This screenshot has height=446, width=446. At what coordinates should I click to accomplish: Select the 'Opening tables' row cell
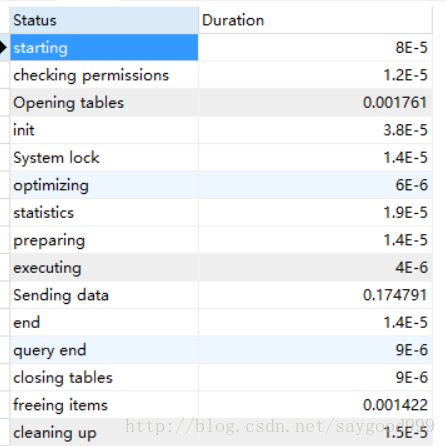pyautogui.click(x=104, y=103)
